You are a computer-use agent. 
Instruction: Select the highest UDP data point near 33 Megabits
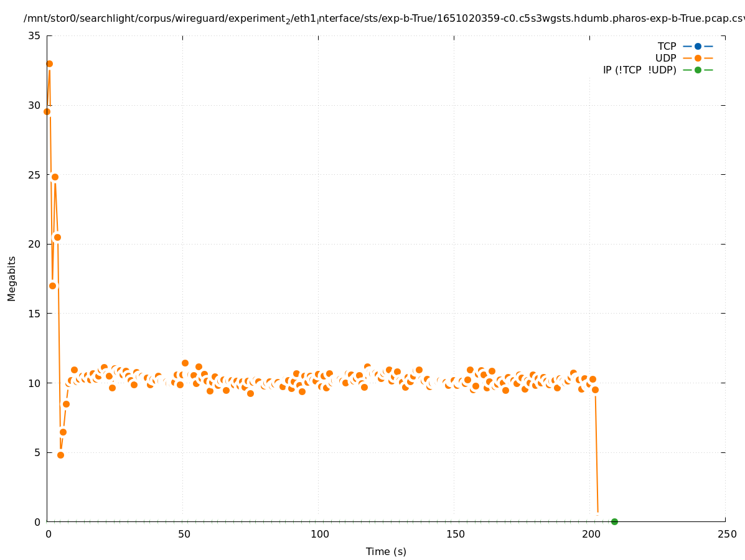(49, 63)
